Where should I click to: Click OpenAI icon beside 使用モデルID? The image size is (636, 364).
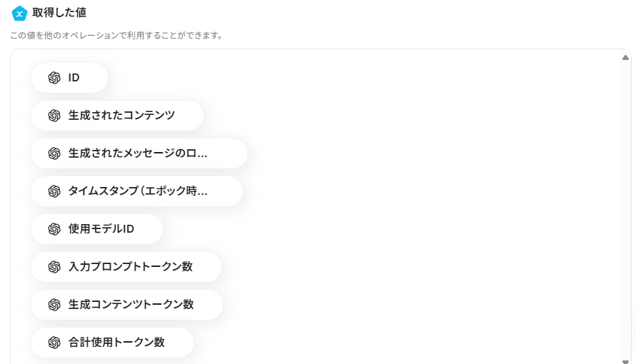[54, 229]
